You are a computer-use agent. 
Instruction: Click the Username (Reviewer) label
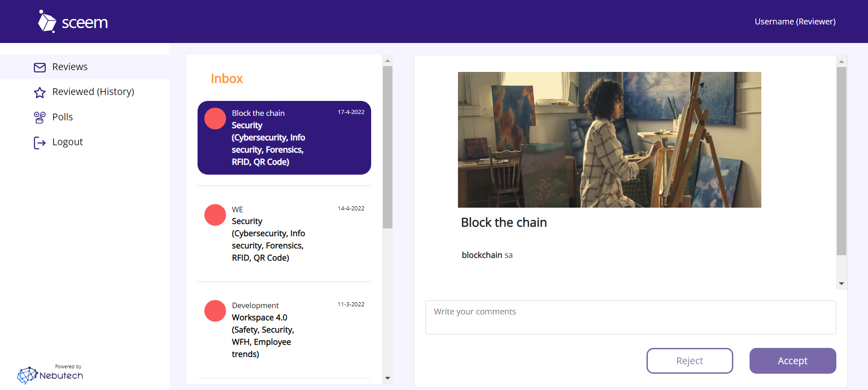[x=795, y=22]
